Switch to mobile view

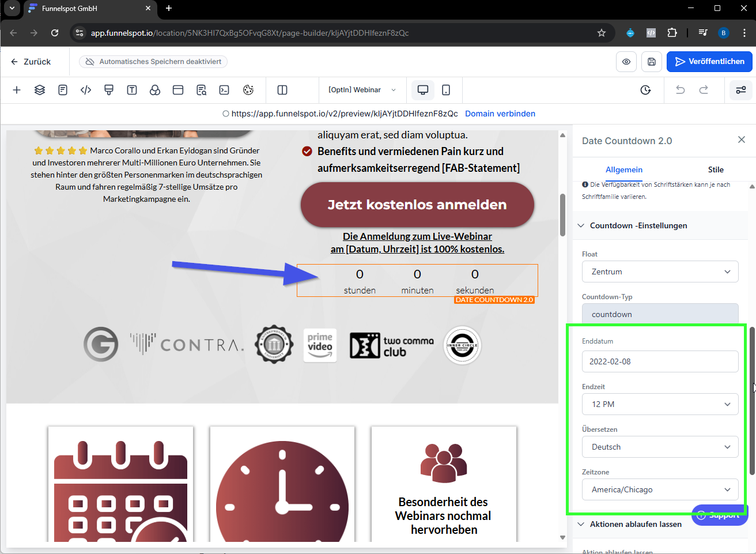pos(446,90)
